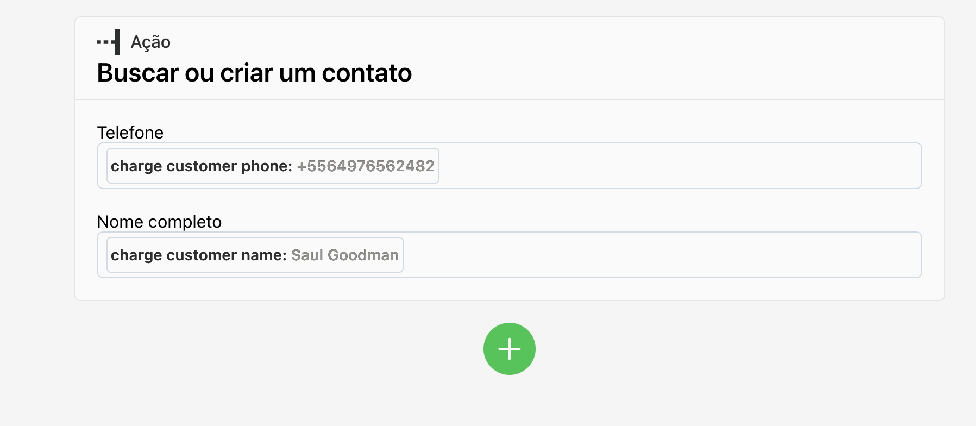Click the Nome completo field label

[x=159, y=222]
